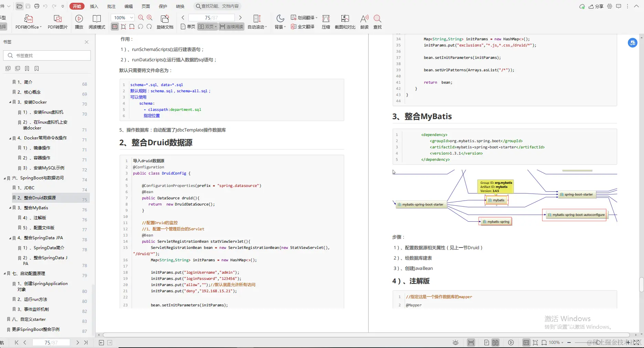644x348 pixels.
Task: Switch to the 编辑 tab
Action: click(129, 6)
